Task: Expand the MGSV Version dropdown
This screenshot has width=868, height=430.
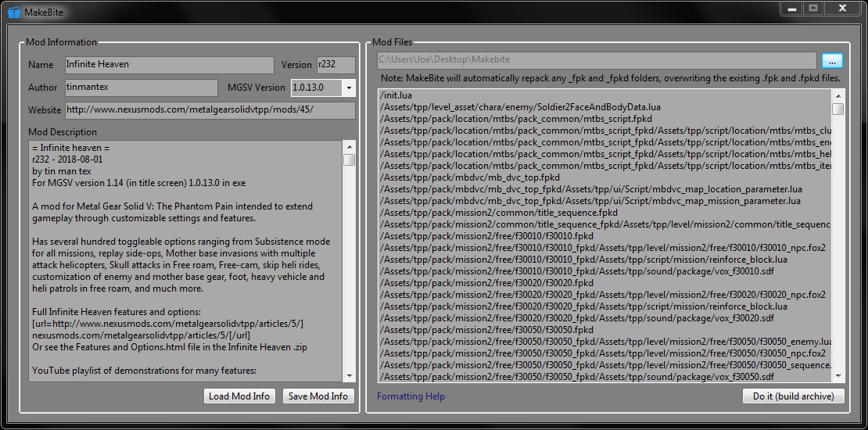Action: tap(348, 88)
